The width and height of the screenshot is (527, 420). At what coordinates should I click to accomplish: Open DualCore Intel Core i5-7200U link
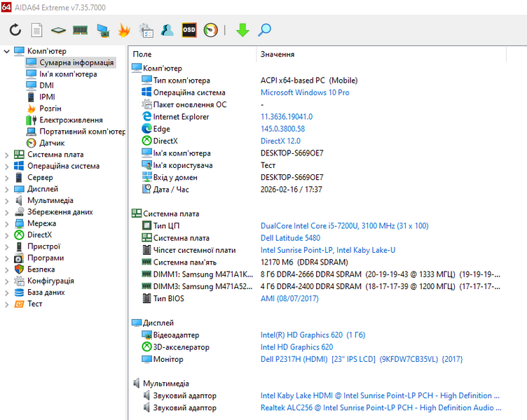(345, 225)
